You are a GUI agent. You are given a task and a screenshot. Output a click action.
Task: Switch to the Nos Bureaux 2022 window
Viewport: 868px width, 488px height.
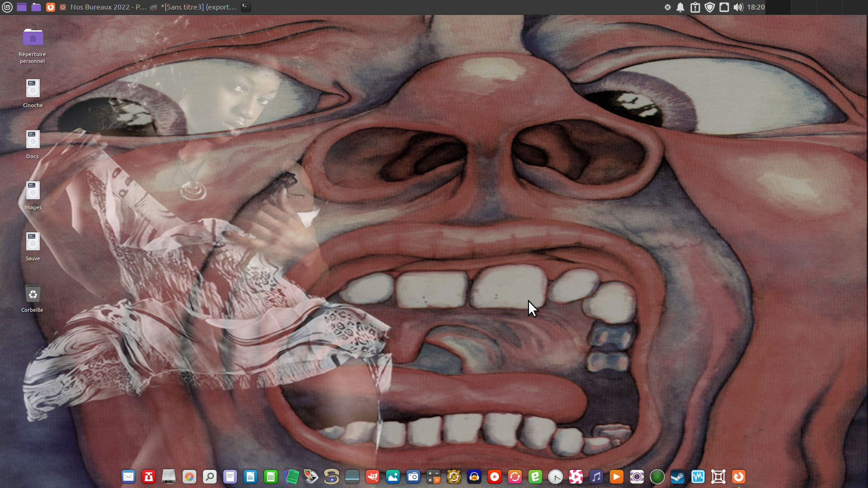point(103,7)
